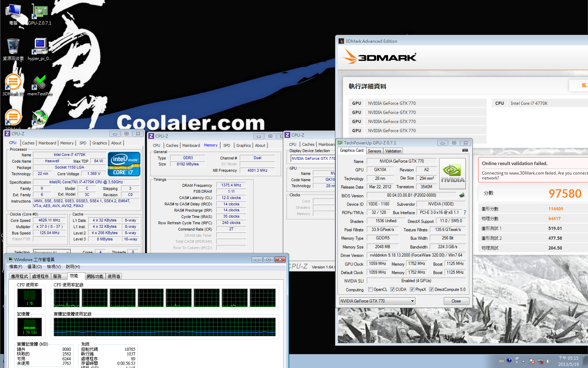Screen dimensions: 588x368
Task: Switch to the Validation tab in GPU-Z
Action: pos(393,151)
